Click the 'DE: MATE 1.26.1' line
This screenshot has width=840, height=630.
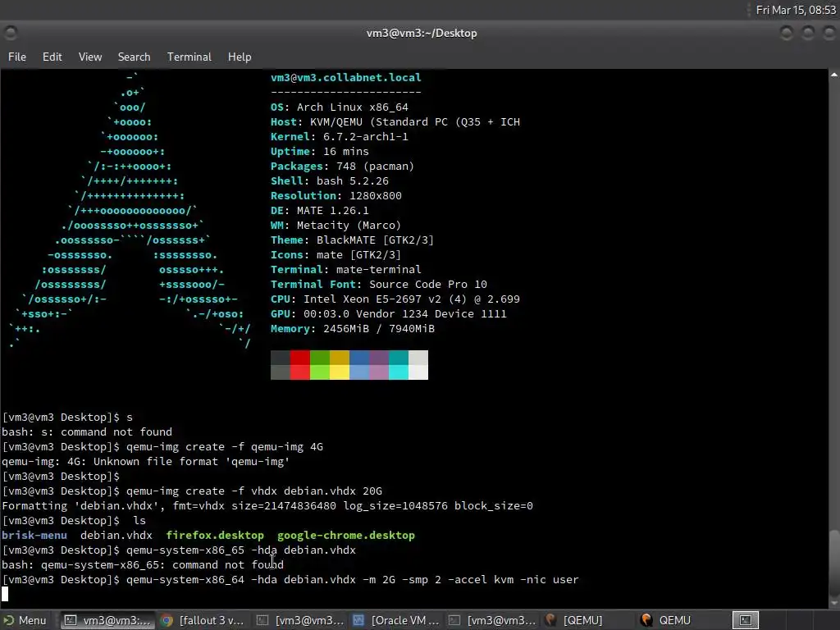click(320, 211)
